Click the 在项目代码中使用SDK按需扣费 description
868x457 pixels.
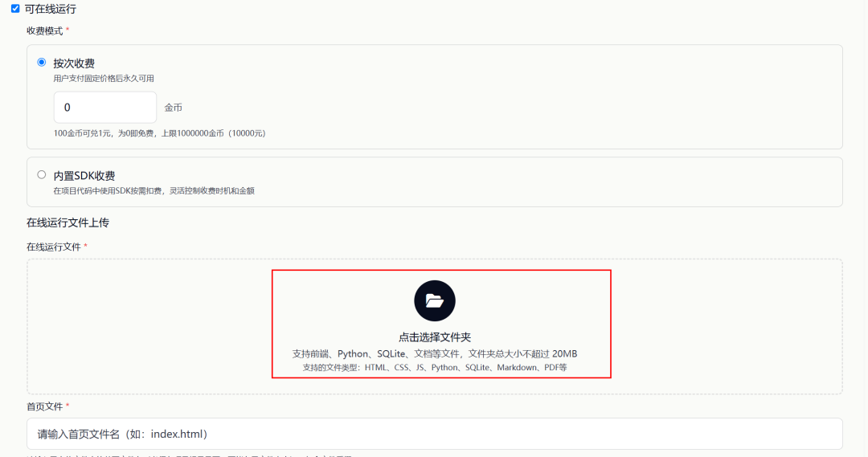coord(154,191)
